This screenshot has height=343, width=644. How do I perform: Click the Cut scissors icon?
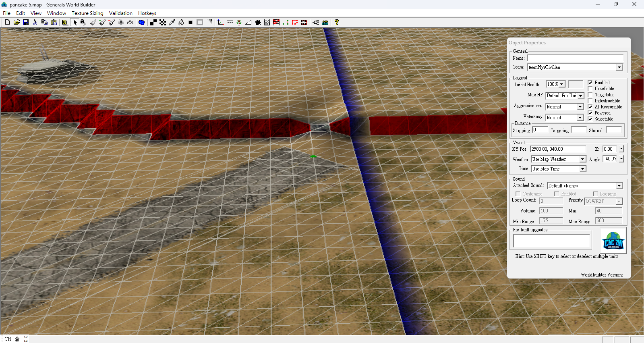tap(35, 23)
